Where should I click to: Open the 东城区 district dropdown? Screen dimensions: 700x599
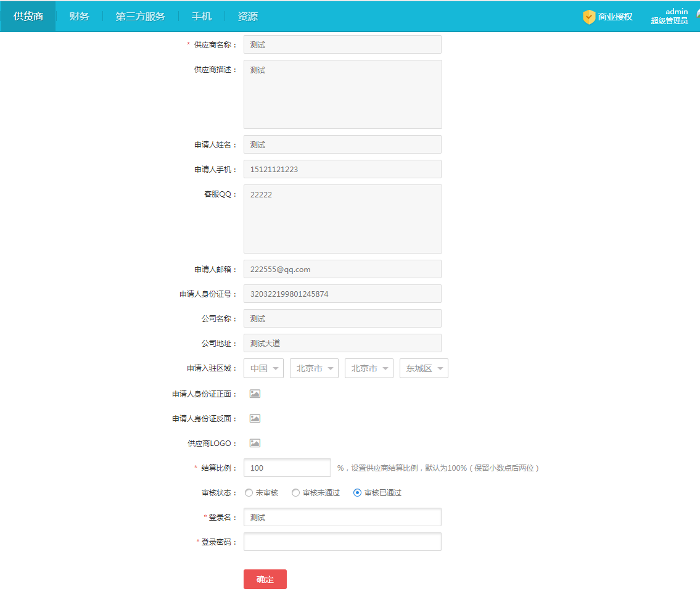424,368
